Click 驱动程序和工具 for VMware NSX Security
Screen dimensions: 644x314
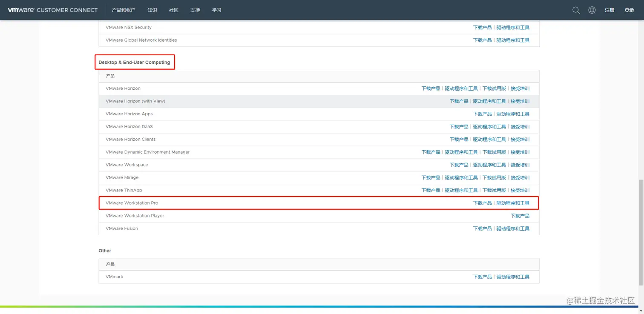tap(513, 27)
